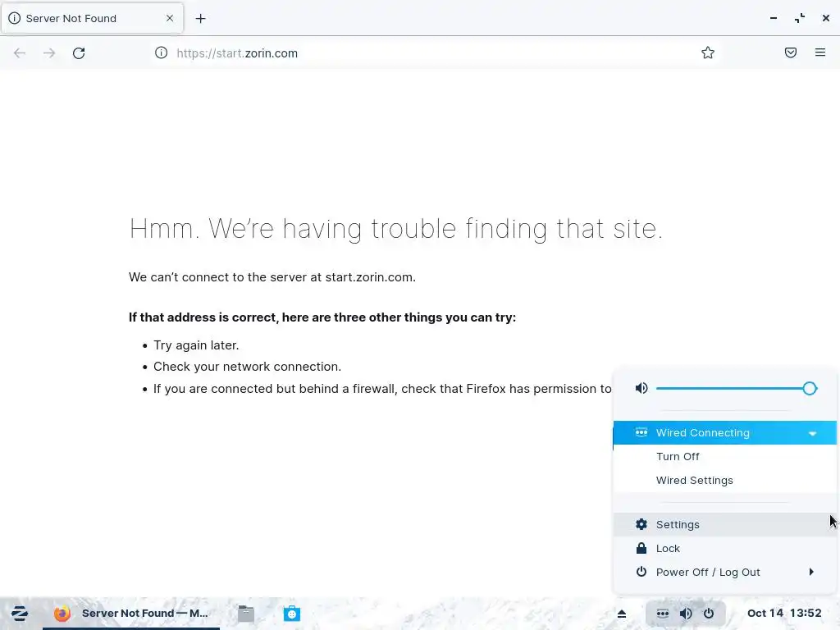Viewport: 840px width, 630px height.
Task: Click the Lock padlock icon
Action: (x=641, y=548)
